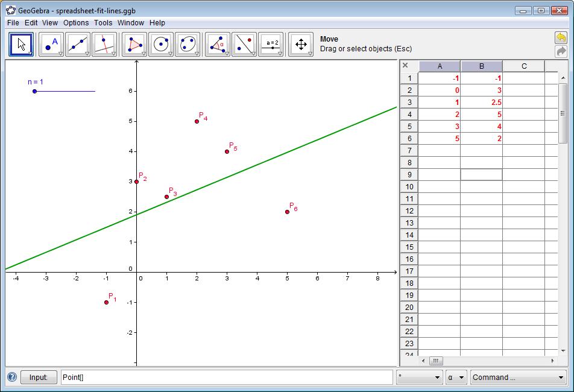Click the Undo arrow icon

[x=561, y=37]
